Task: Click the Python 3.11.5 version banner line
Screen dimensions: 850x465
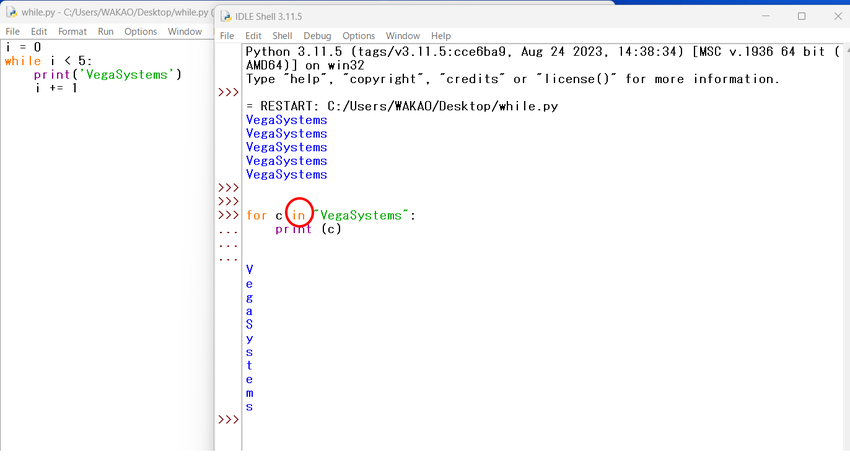Action: pyautogui.click(x=543, y=51)
